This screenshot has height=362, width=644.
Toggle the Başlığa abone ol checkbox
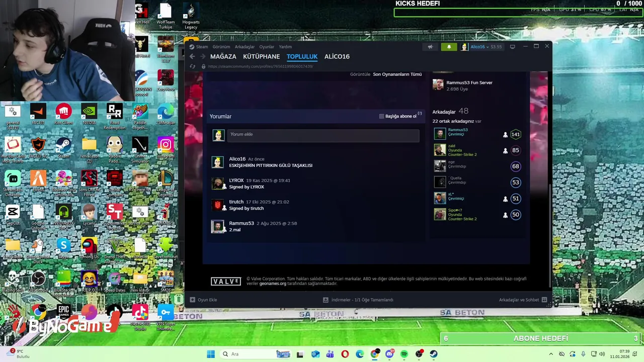click(381, 116)
